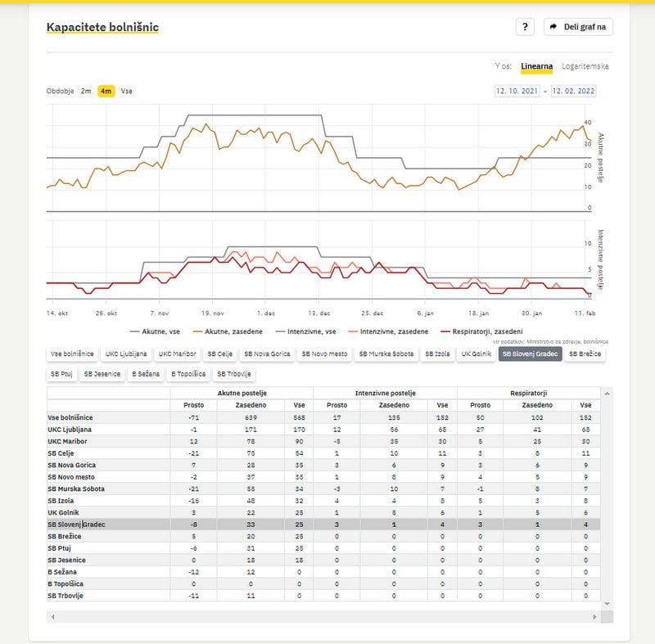Image resolution: width=655 pixels, height=644 pixels.
Task: Select the UKC Ljubljana hospital tab
Action: [125, 354]
